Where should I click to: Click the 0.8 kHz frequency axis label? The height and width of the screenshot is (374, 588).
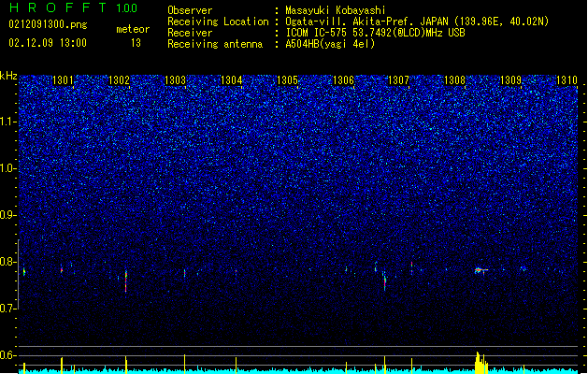[x=7, y=262]
